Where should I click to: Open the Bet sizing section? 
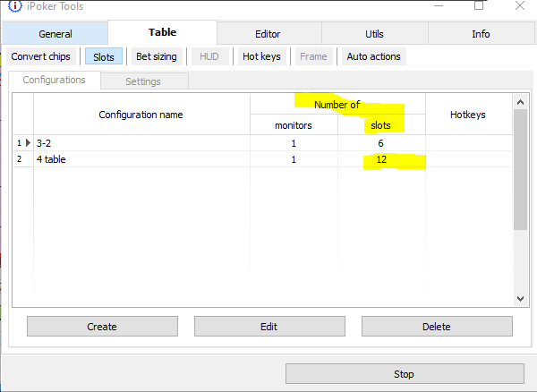(x=157, y=56)
